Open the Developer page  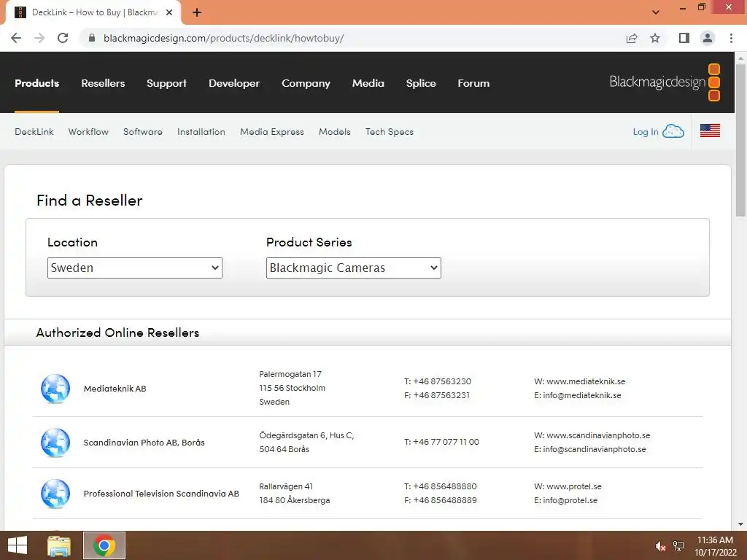coord(234,83)
